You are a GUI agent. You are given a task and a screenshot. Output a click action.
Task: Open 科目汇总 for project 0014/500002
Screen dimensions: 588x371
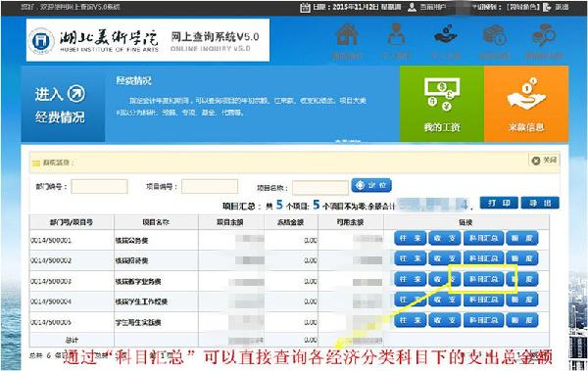(x=483, y=258)
